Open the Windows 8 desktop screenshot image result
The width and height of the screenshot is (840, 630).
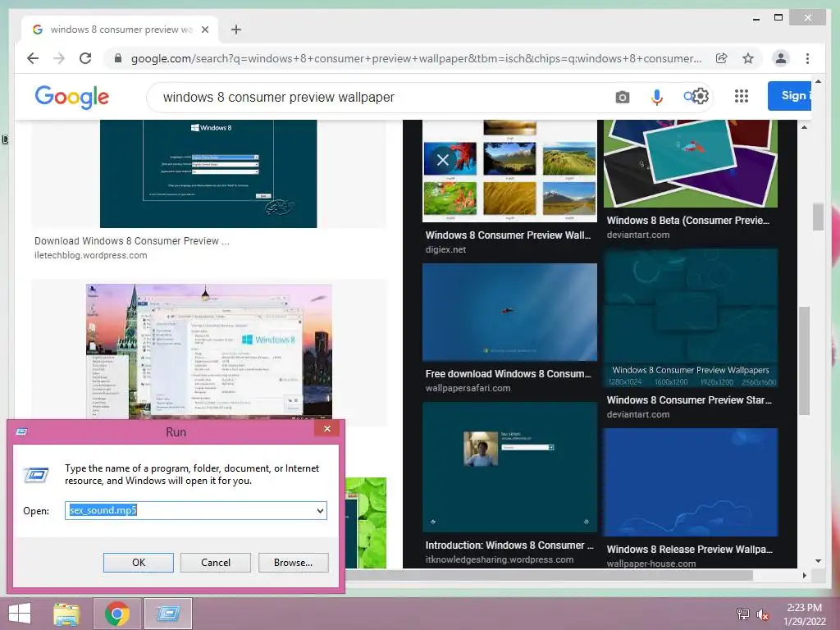point(209,351)
